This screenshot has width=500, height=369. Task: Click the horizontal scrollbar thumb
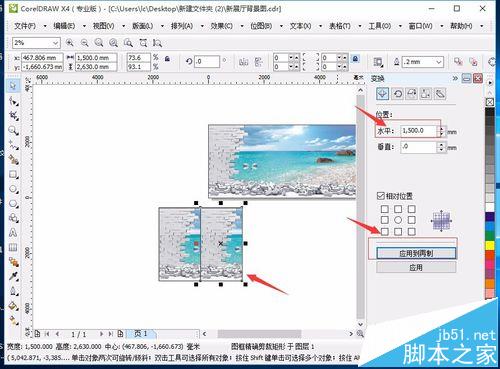coord(259,333)
